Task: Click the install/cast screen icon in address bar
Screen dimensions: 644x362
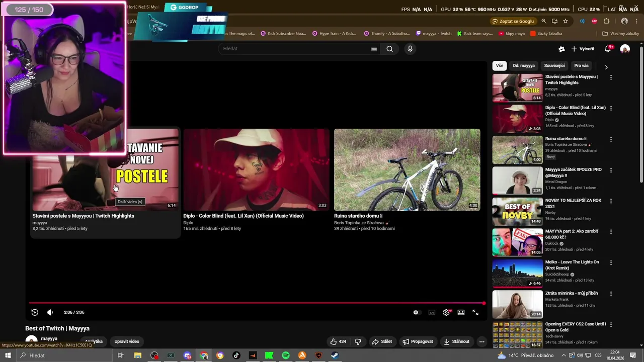Action: 554,21
